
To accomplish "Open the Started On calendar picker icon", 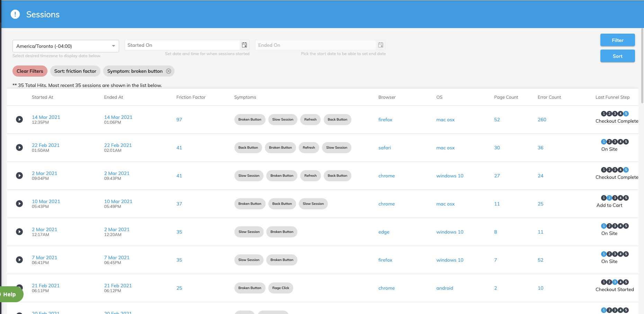I will pos(244,45).
